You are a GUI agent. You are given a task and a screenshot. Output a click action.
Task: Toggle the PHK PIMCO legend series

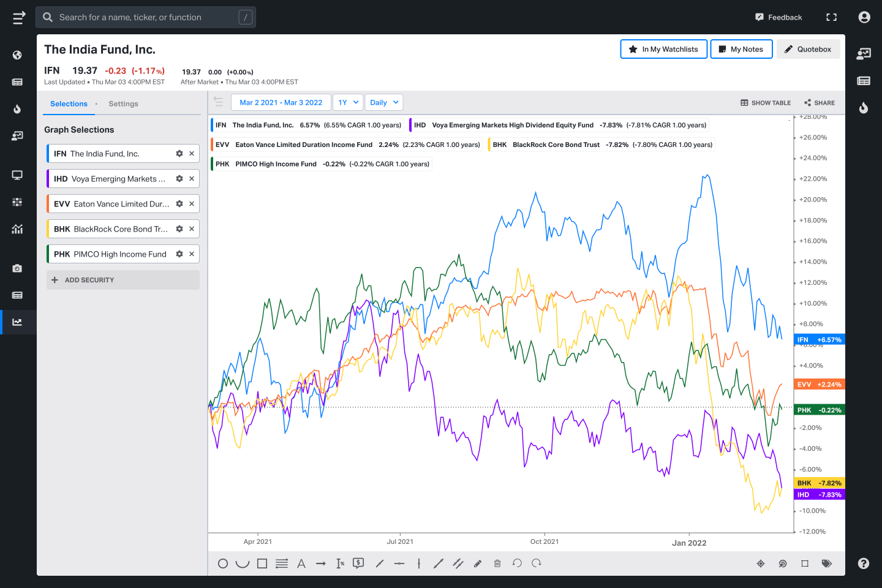point(322,164)
